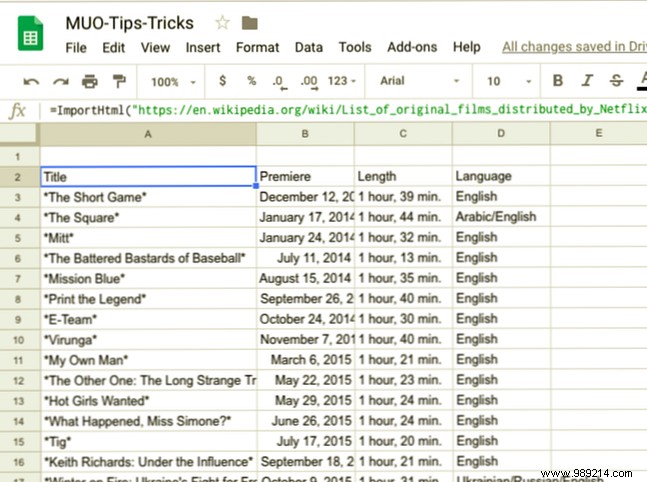Select row 1 header
The image size is (647, 482).
click(x=20, y=156)
